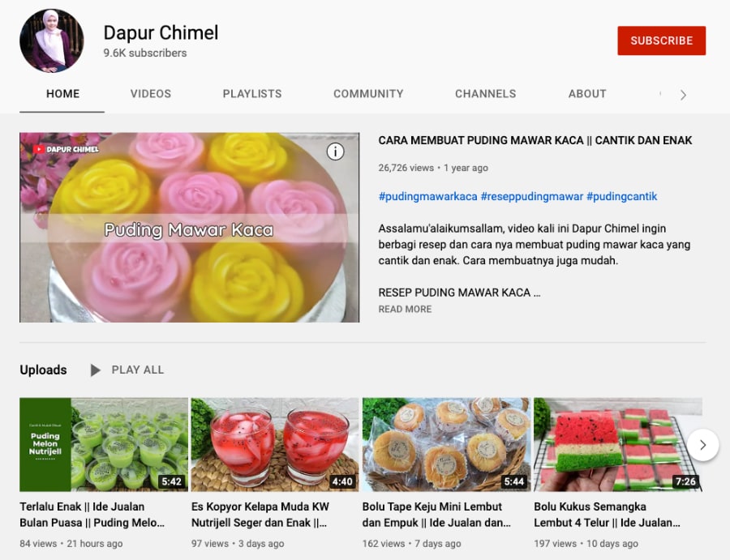Subscribe to the Dapur Chimel channel

pos(661,41)
